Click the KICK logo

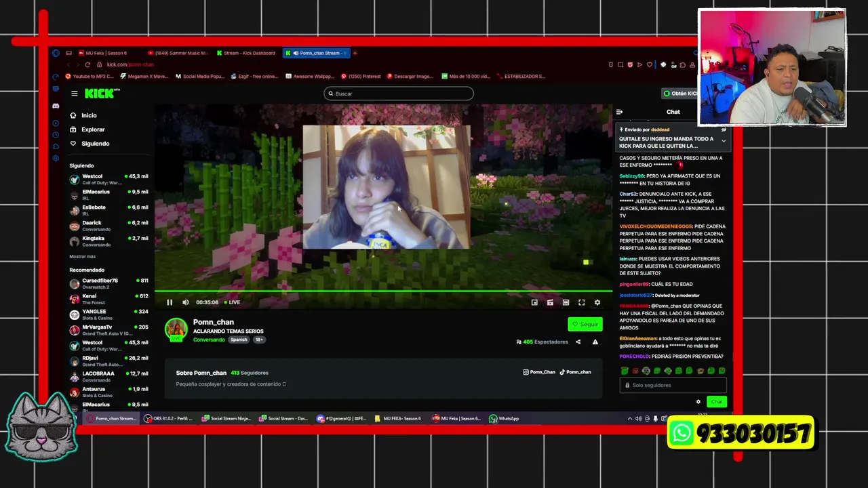tap(101, 94)
